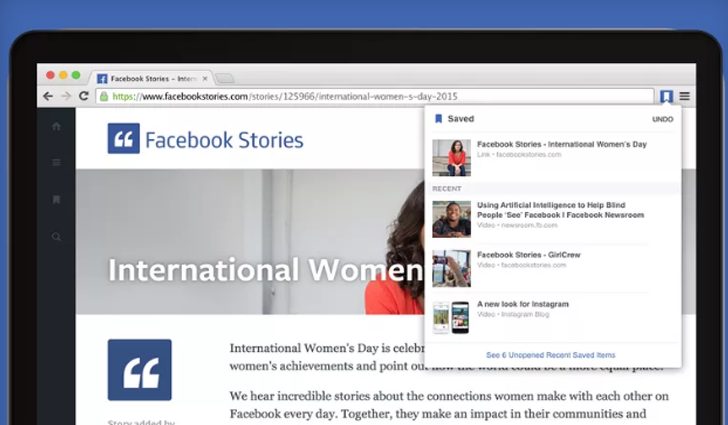Click the red macOS close window button
The width and height of the screenshot is (728, 425).
point(50,75)
